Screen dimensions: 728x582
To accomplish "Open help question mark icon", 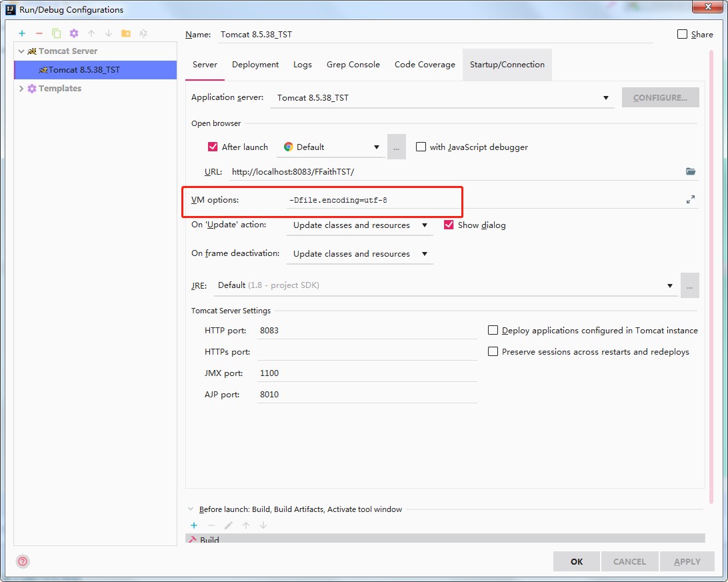I will [22, 561].
